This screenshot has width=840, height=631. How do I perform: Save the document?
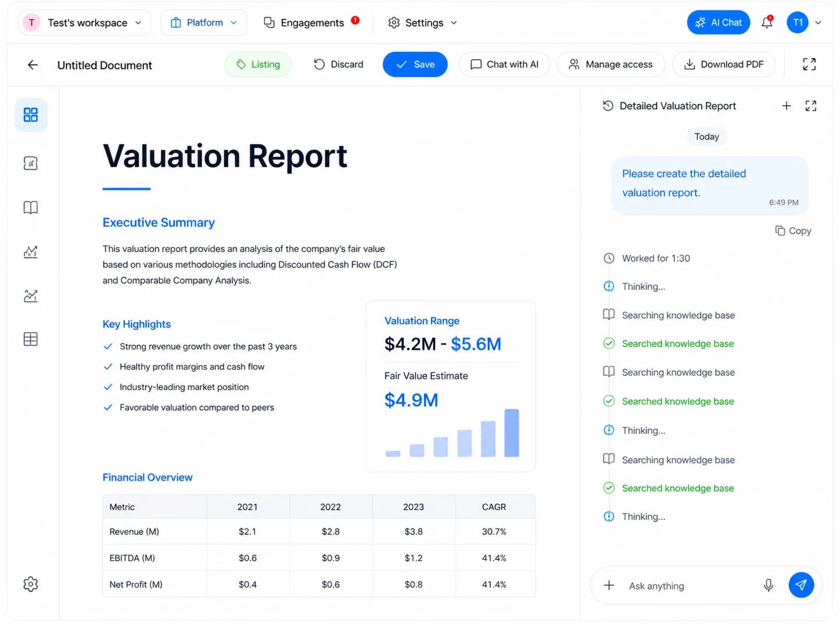(x=415, y=64)
